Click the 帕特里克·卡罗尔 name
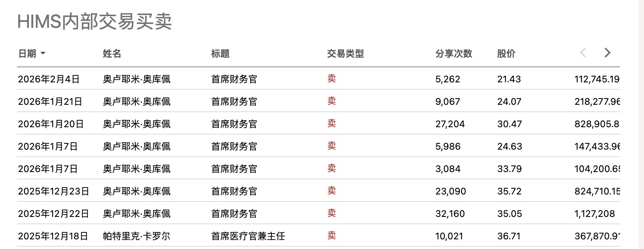 136,236
